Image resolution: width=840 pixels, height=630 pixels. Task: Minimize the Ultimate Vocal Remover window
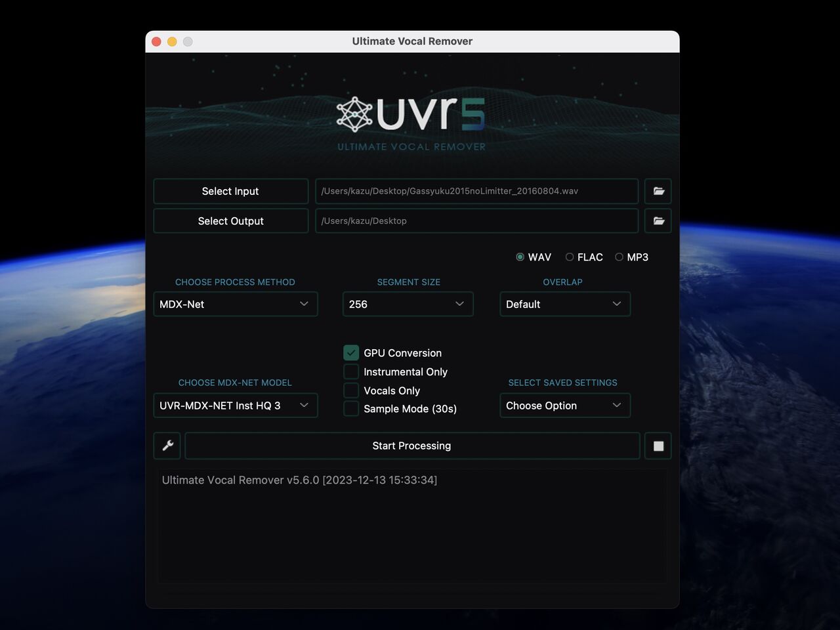[172, 41]
